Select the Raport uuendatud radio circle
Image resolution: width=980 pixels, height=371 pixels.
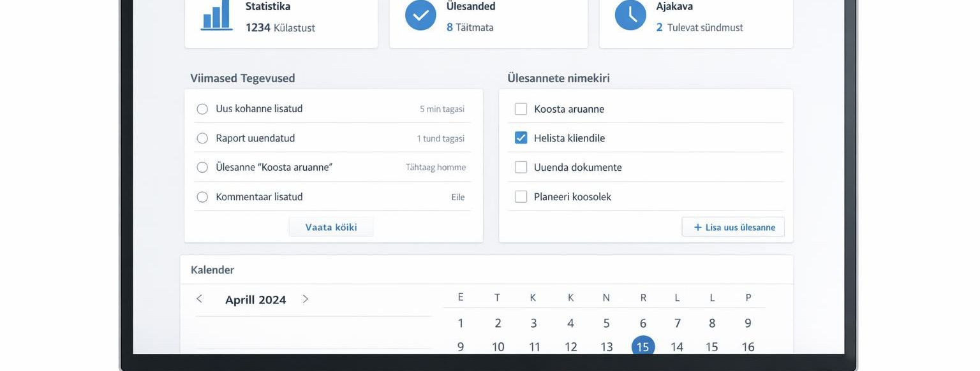pos(202,138)
